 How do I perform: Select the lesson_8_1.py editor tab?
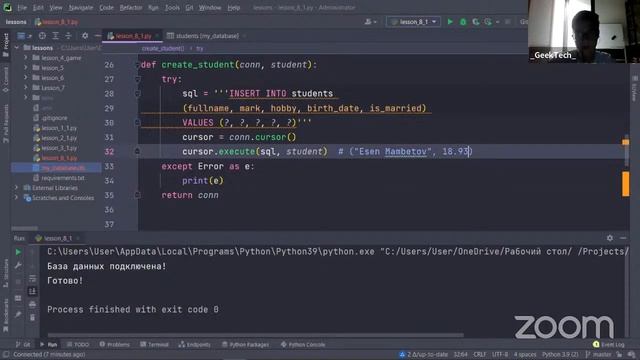(x=133, y=36)
